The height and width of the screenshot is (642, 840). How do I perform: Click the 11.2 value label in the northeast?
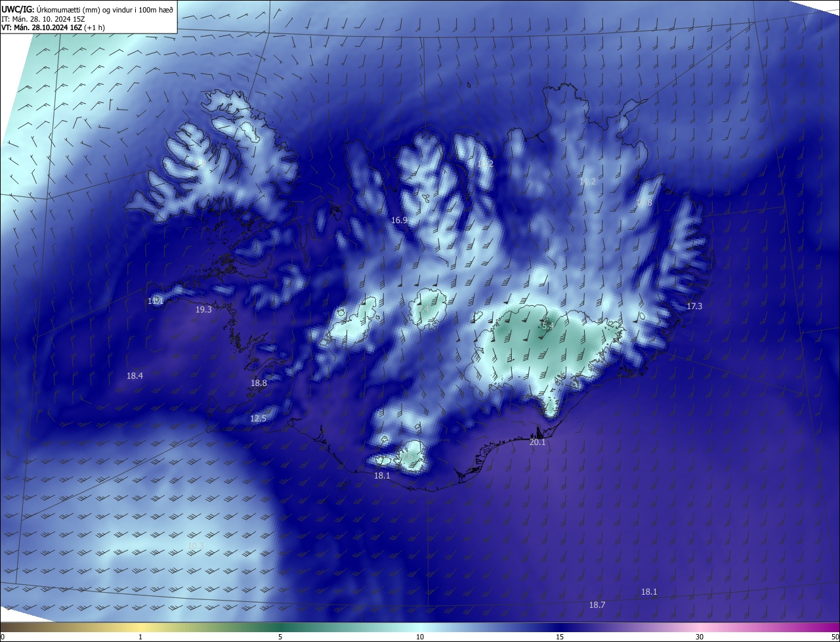(x=587, y=182)
